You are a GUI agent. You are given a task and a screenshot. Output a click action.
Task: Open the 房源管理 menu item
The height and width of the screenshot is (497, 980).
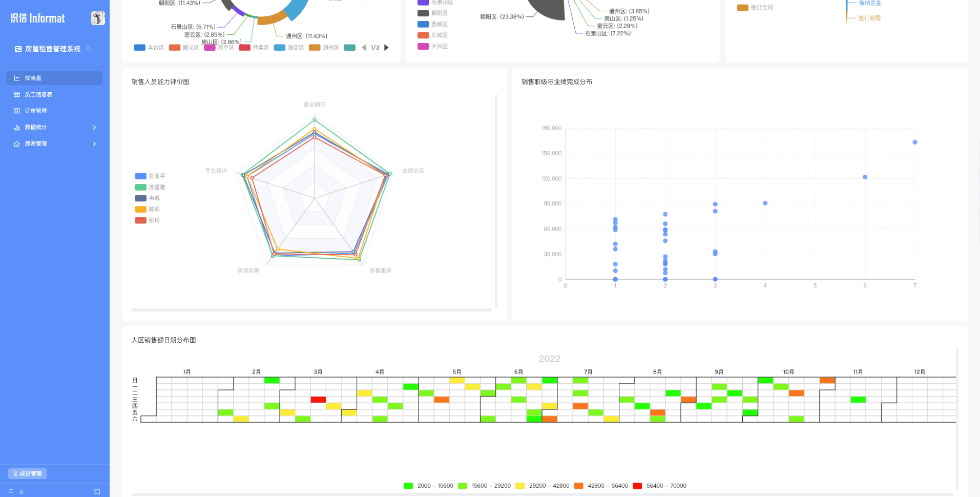tap(54, 143)
